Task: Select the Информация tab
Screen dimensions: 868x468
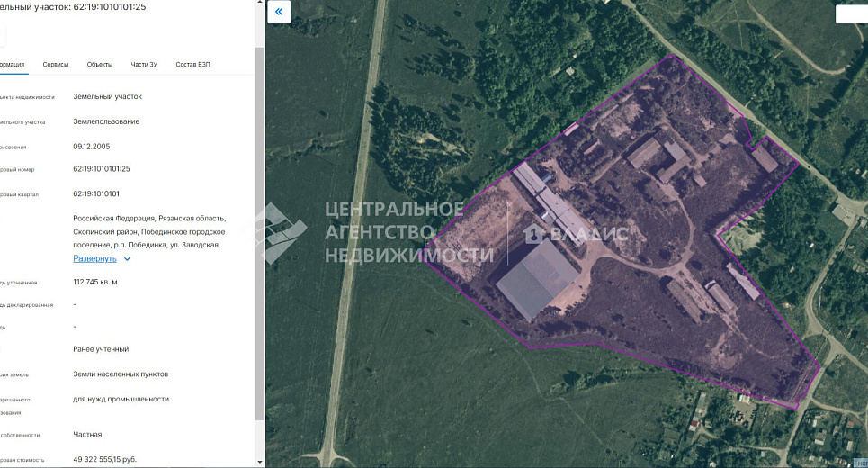Action: (x=11, y=65)
